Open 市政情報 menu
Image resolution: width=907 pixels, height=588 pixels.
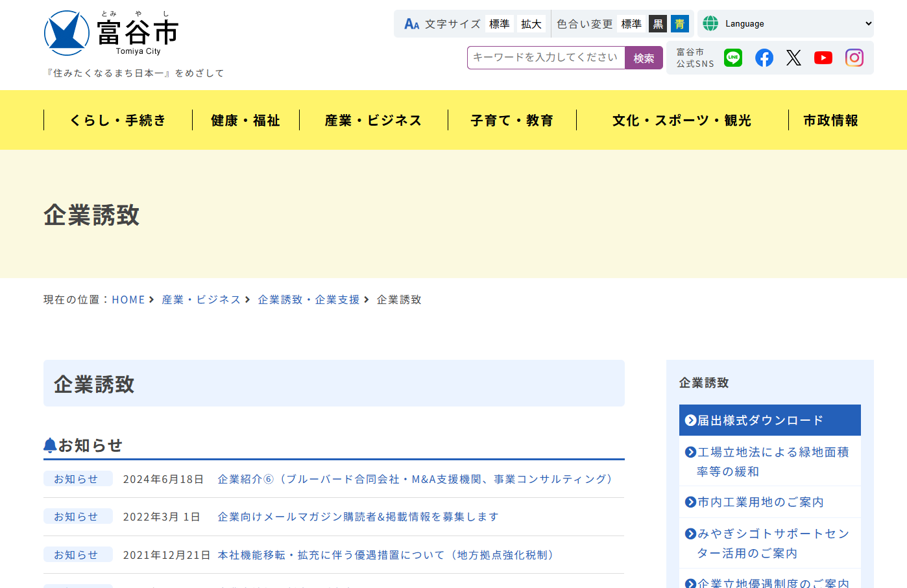tap(831, 120)
